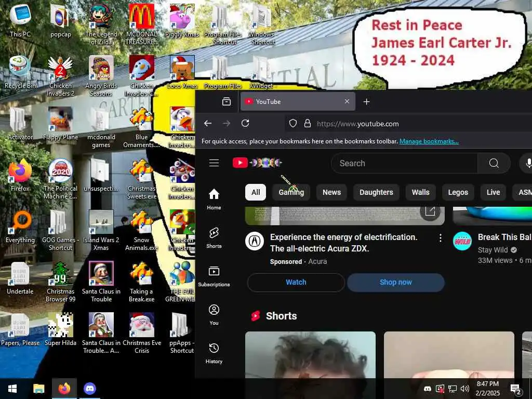Select the Live filter chip
The image size is (532, 399).
(x=493, y=192)
